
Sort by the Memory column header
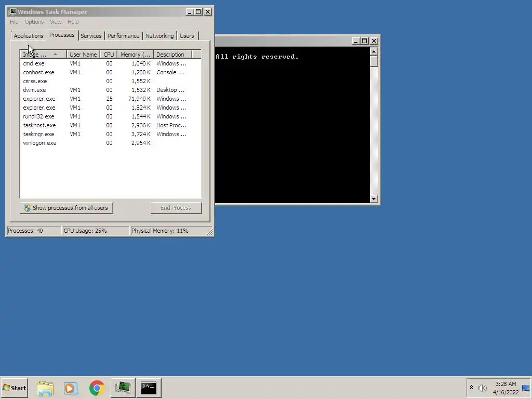pos(135,54)
